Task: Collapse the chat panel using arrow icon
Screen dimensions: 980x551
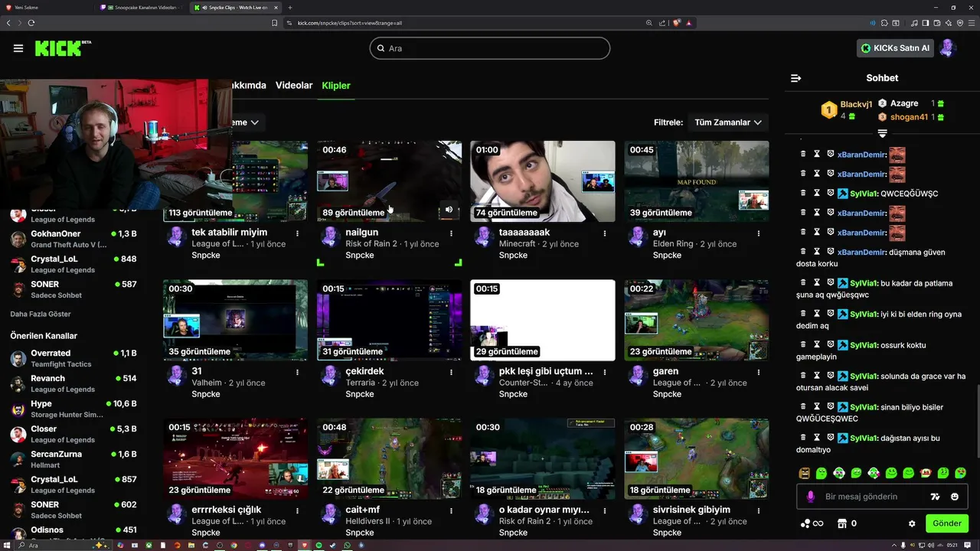Action: click(x=795, y=78)
